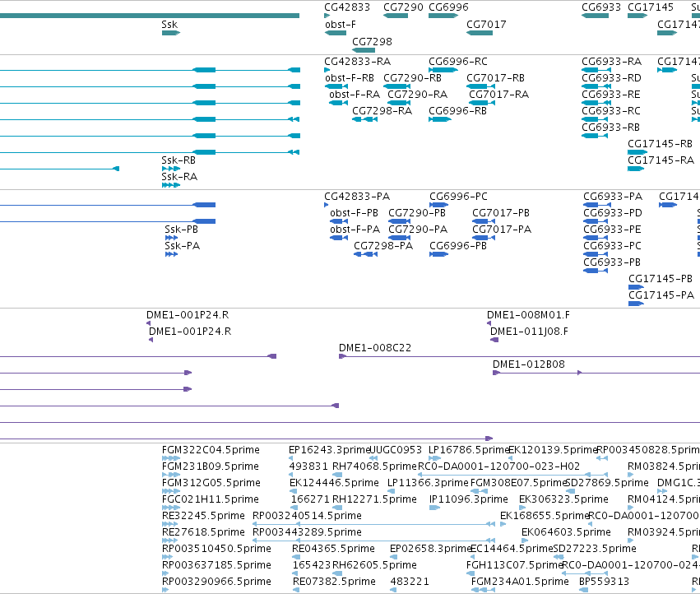This screenshot has width=700, height=594.
Task: Open transcript CG17145-RB
Action: pyautogui.click(x=660, y=144)
